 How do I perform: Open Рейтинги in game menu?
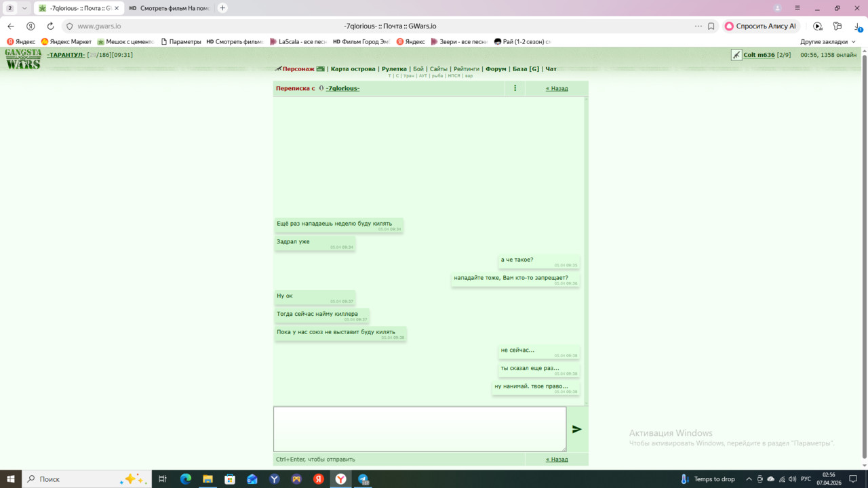tap(467, 69)
